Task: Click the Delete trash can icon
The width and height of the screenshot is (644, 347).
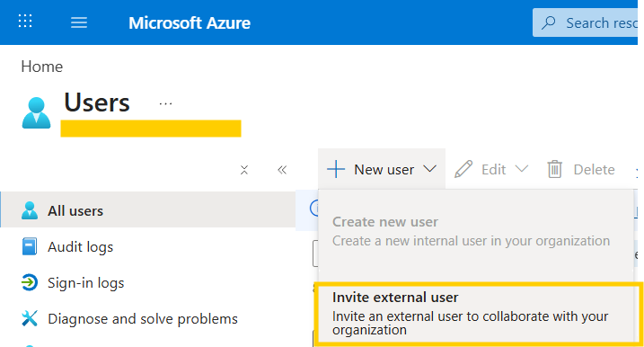Action: point(554,169)
